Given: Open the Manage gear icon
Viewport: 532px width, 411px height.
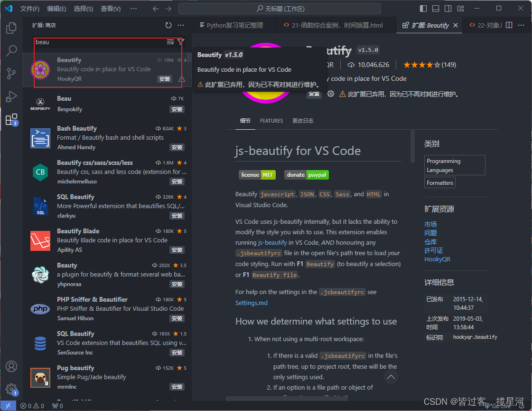Looking at the screenshot, I should click(x=11, y=389).
